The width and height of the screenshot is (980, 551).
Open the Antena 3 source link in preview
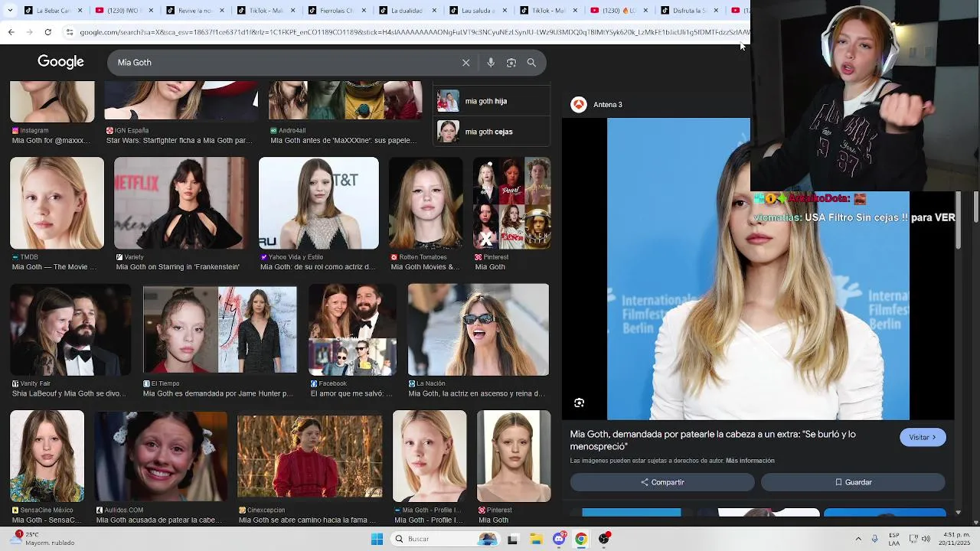point(608,105)
